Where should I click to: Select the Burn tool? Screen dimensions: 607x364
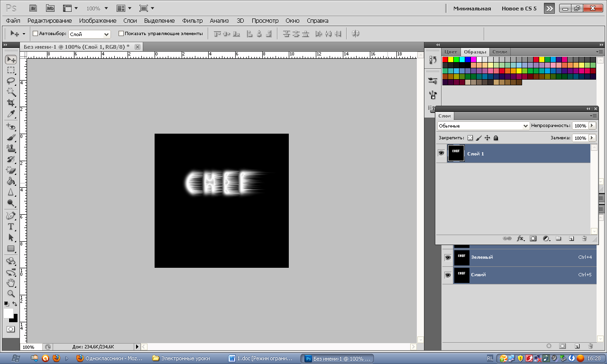point(11,203)
